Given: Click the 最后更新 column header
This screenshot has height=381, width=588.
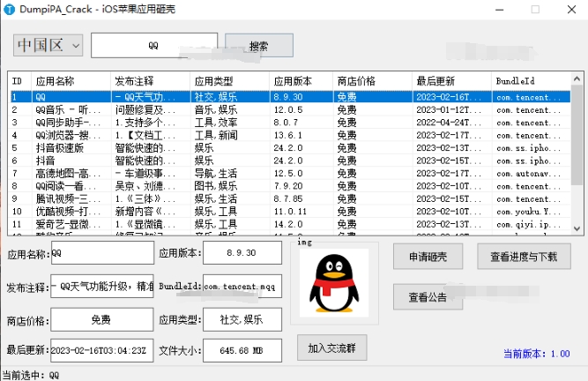Looking at the screenshot, I should click(x=452, y=81).
